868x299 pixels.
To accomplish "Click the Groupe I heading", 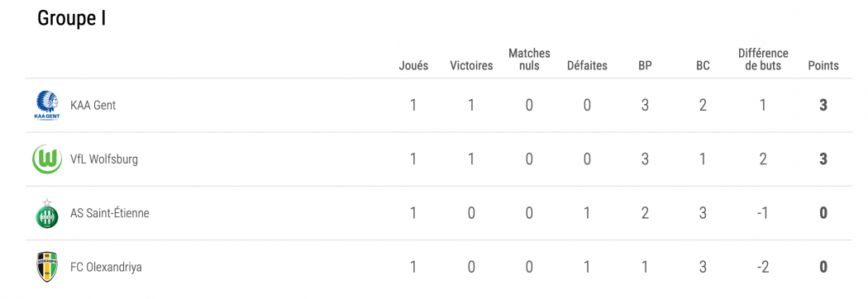I will (71, 19).
